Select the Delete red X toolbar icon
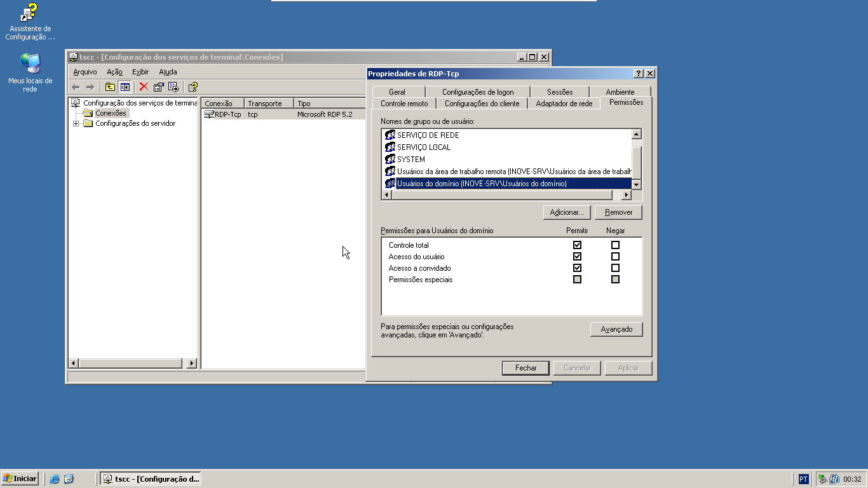Screen dimensions: 868x488 click(x=143, y=87)
